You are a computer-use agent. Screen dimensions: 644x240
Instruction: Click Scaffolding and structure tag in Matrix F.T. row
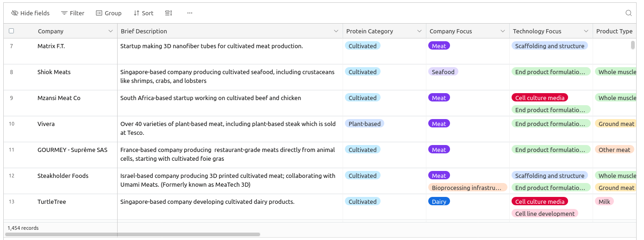pyautogui.click(x=550, y=46)
